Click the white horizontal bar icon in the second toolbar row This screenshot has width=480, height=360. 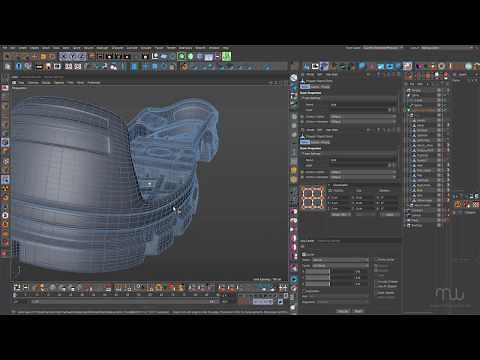pyautogui.click(x=39, y=67)
